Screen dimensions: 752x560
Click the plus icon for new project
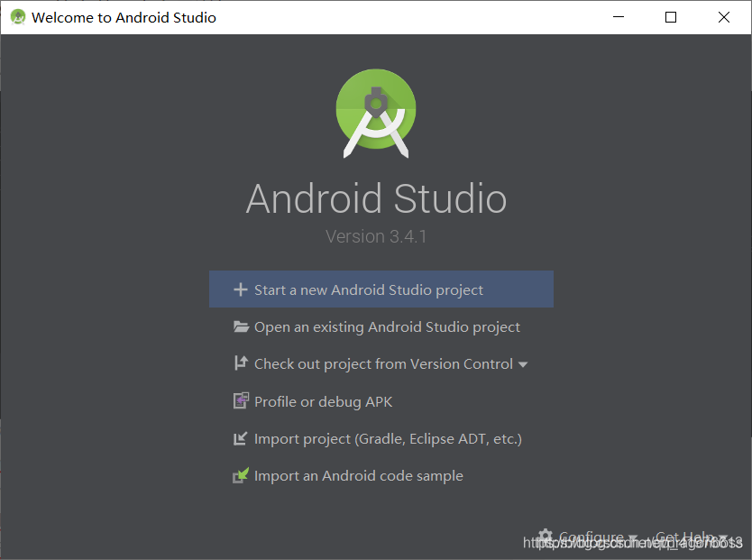240,289
